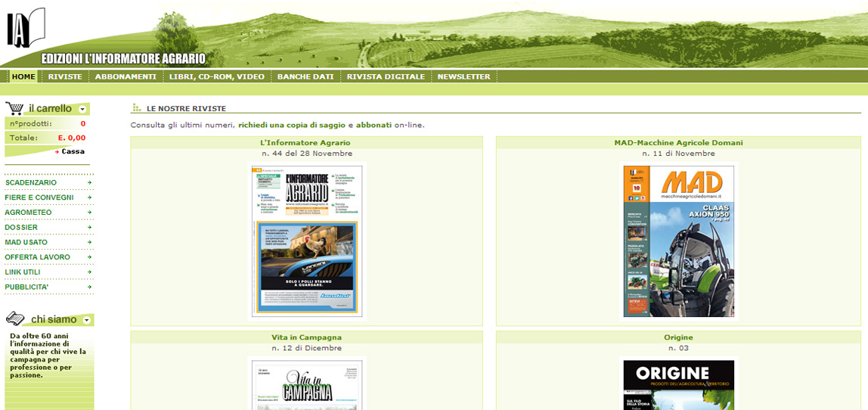
Task: Open LINK UTILI sidebar link
Action: coord(23,272)
